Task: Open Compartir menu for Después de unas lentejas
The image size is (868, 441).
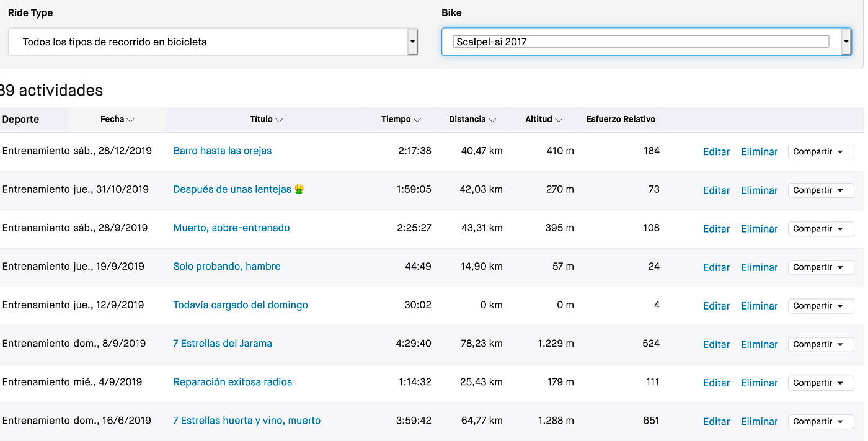Action: (821, 190)
